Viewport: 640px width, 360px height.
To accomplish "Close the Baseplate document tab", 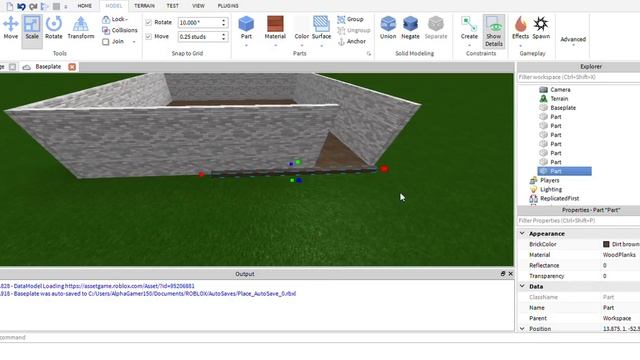I will click(72, 67).
